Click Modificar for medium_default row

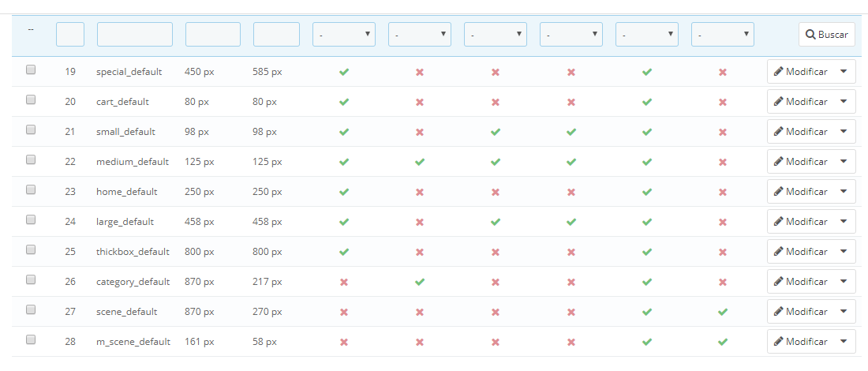pyautogui.click(x=800, y=162)
